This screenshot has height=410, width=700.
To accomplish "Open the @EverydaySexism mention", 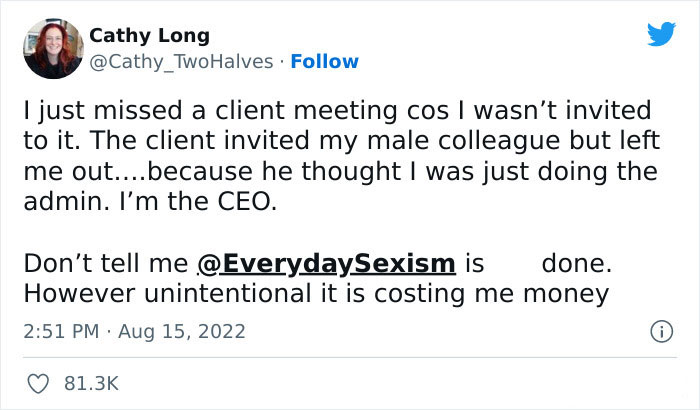I will coord(326,264).
